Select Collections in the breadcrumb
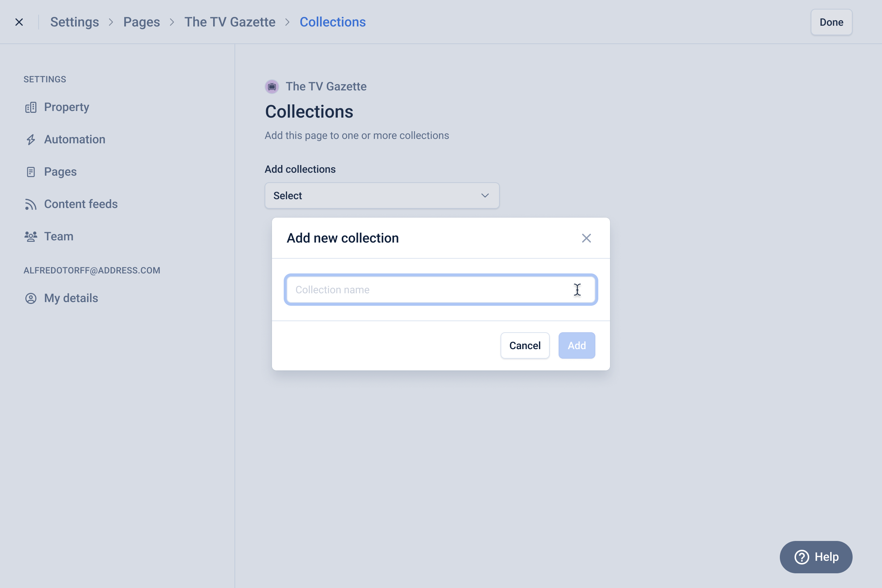The width and height of the screenshot is (882, 588). pyautogui.click(x=332, y=22)
